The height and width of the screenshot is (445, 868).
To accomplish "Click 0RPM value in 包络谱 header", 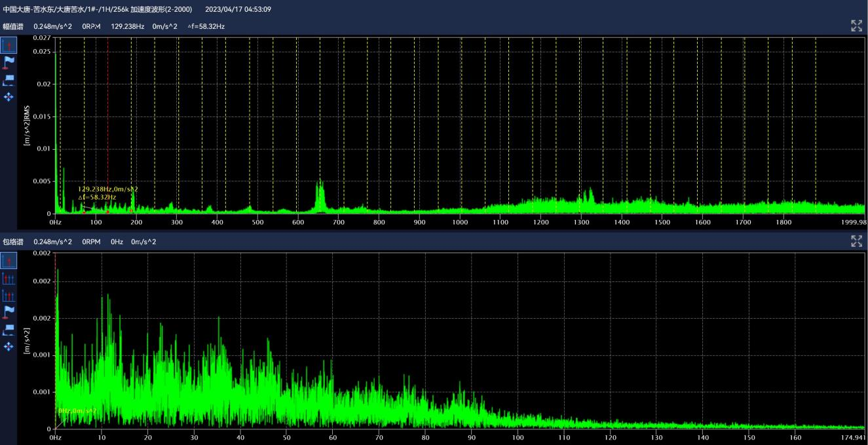I will click(x=91, y=242).
